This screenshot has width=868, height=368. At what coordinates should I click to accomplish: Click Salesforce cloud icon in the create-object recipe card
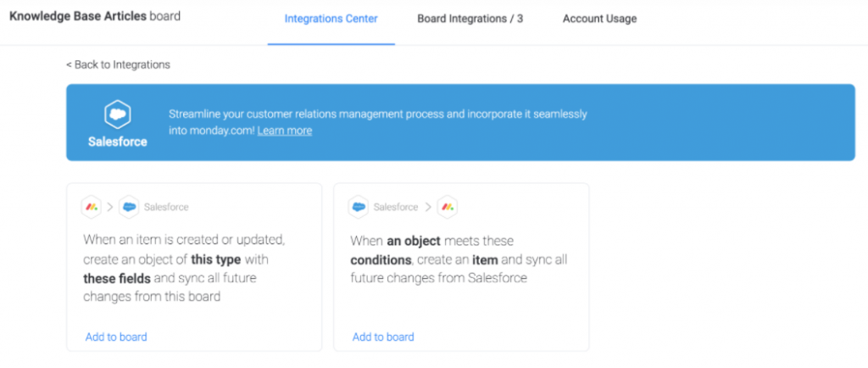pos(129,206)
